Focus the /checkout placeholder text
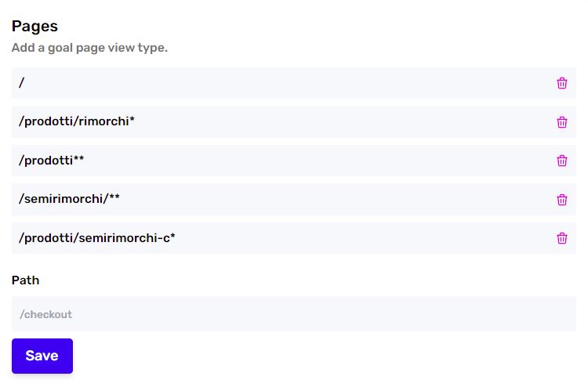This screenshot has height=387, width=588. point(45,314)
